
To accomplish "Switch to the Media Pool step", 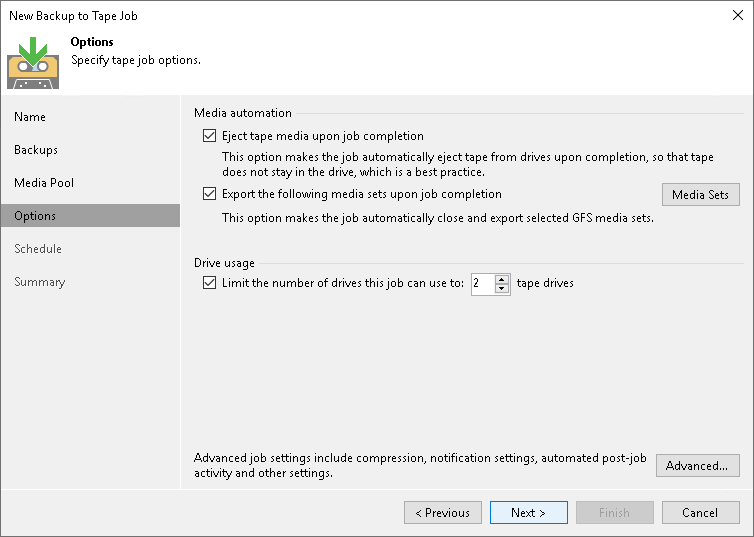I will tap(44, 183).
